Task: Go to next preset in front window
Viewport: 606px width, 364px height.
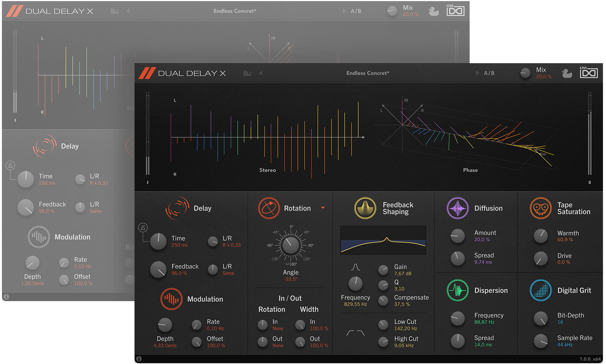Action: click(x=478, y=73)
